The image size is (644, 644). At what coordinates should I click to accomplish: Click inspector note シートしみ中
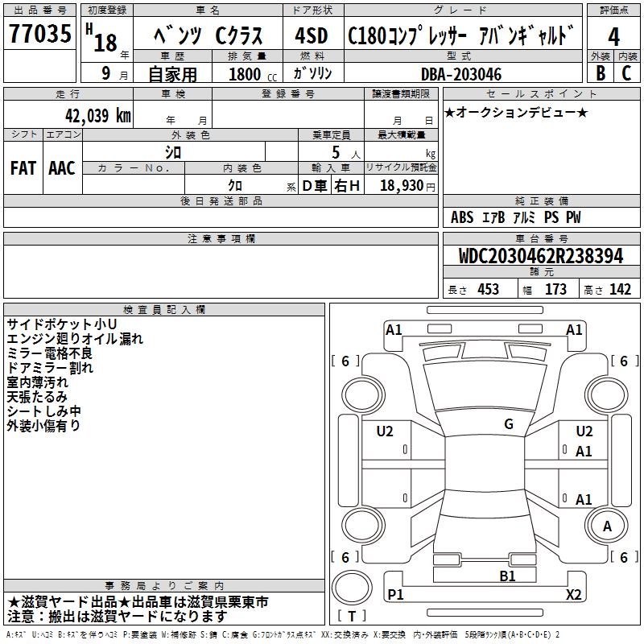(x=44, y=411)
